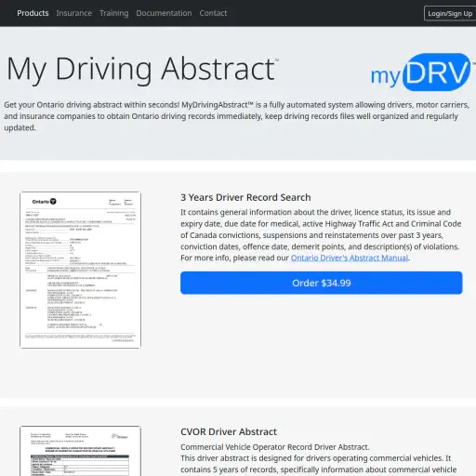Open the Documentation nav item

click(164, 13)
